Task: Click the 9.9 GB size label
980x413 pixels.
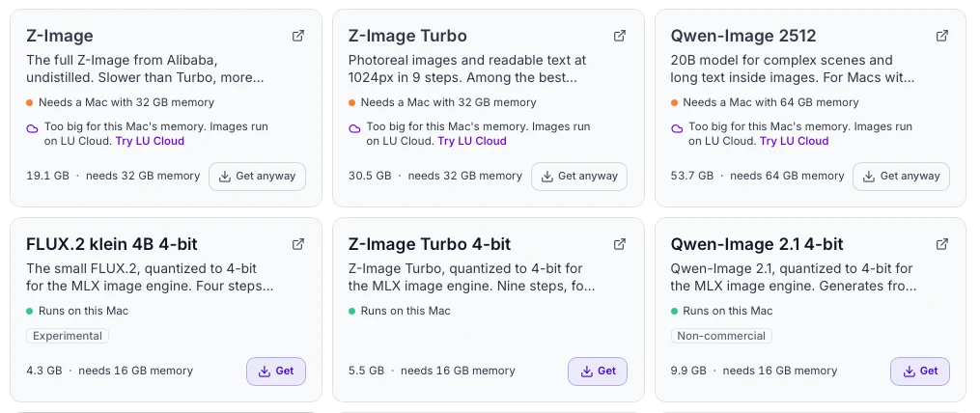Action: click(x=688, y=372)
